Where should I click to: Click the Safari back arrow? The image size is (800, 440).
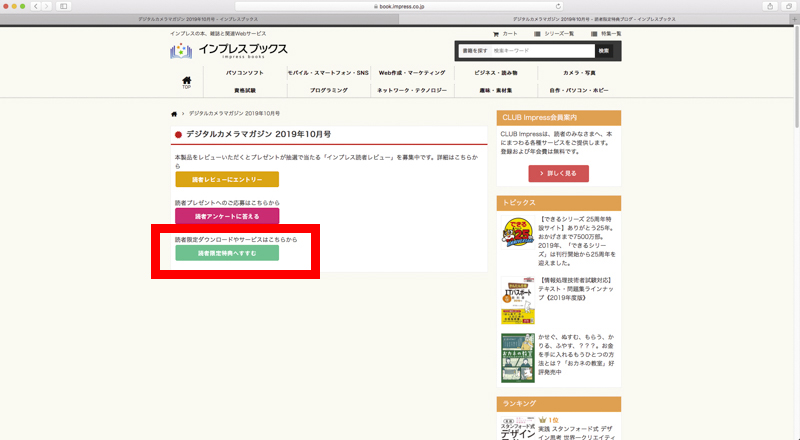click(x=36, y=6)
